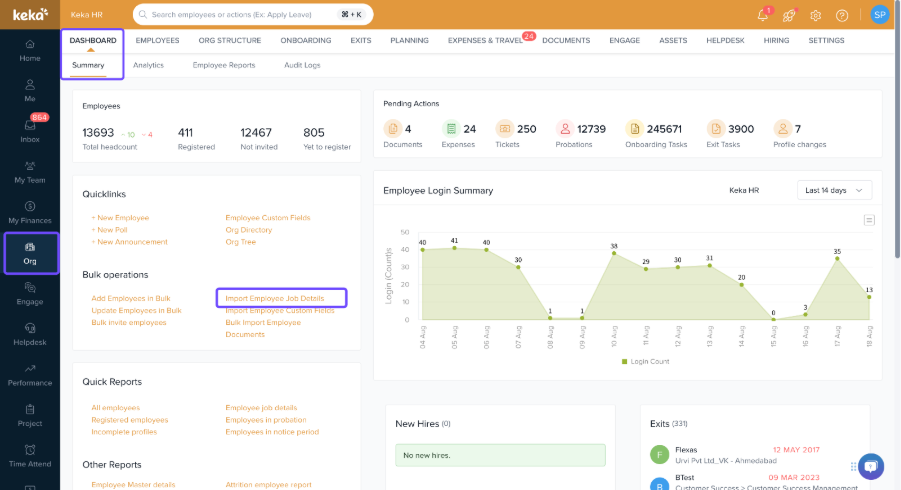Open Performance in the sidebar
Viewport: 901px width, 490px height.
(30, 375)
